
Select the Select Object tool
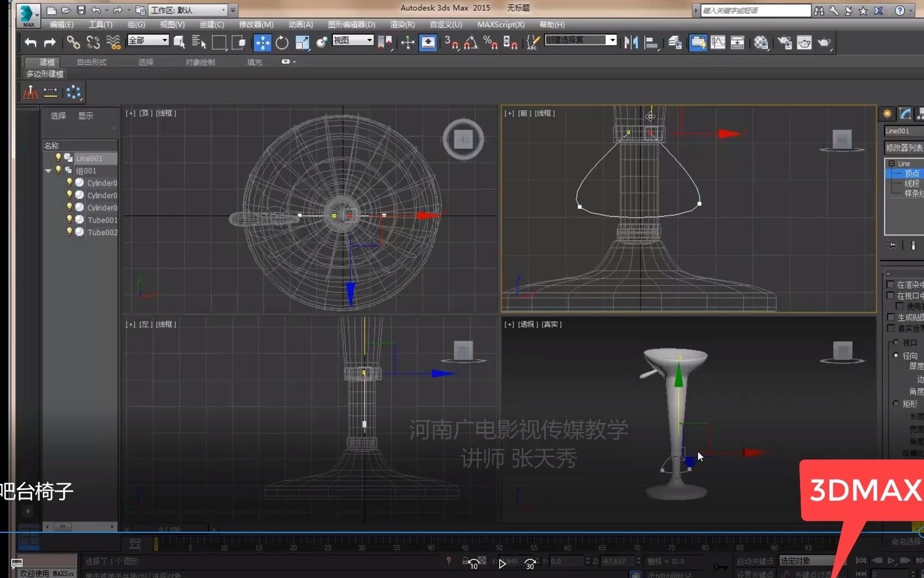(x=180, y=42)
